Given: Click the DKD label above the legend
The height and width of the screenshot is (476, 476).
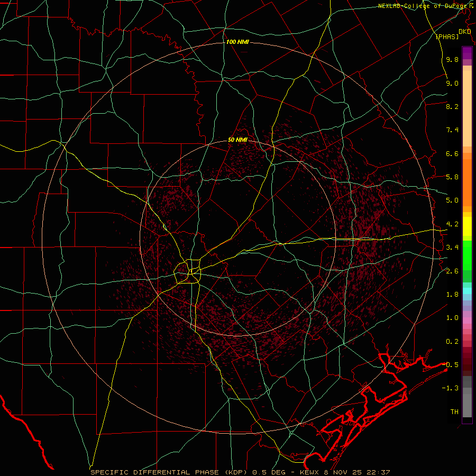Looking at the screenshot, I should point(465,32).
